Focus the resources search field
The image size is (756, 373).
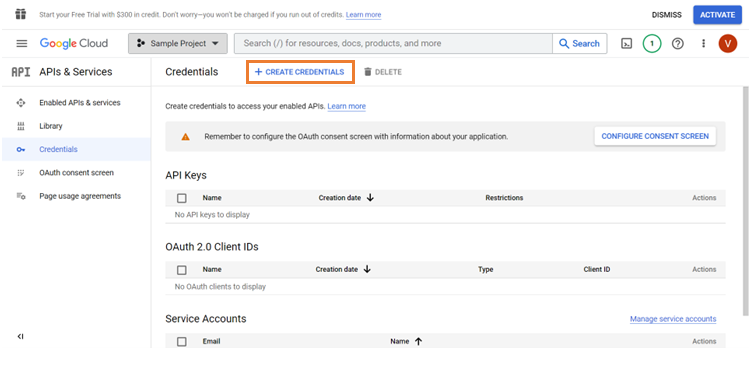pos(393,43)
